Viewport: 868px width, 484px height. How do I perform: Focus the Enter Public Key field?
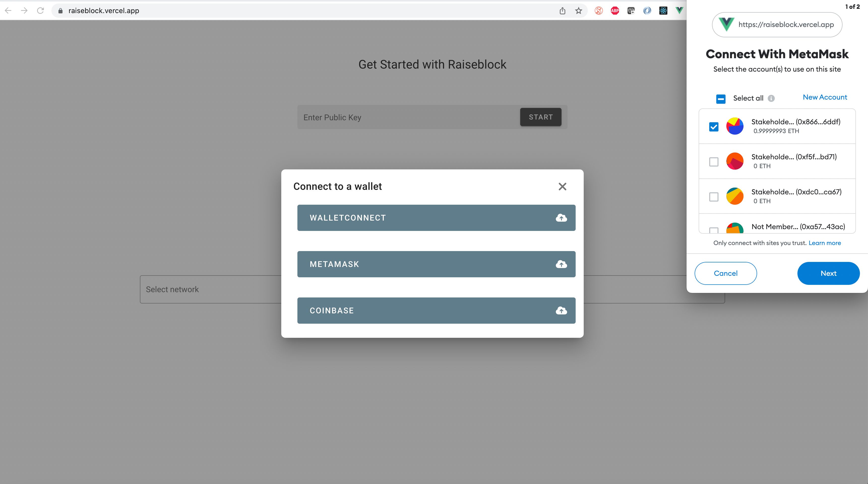tap(408, 117)
